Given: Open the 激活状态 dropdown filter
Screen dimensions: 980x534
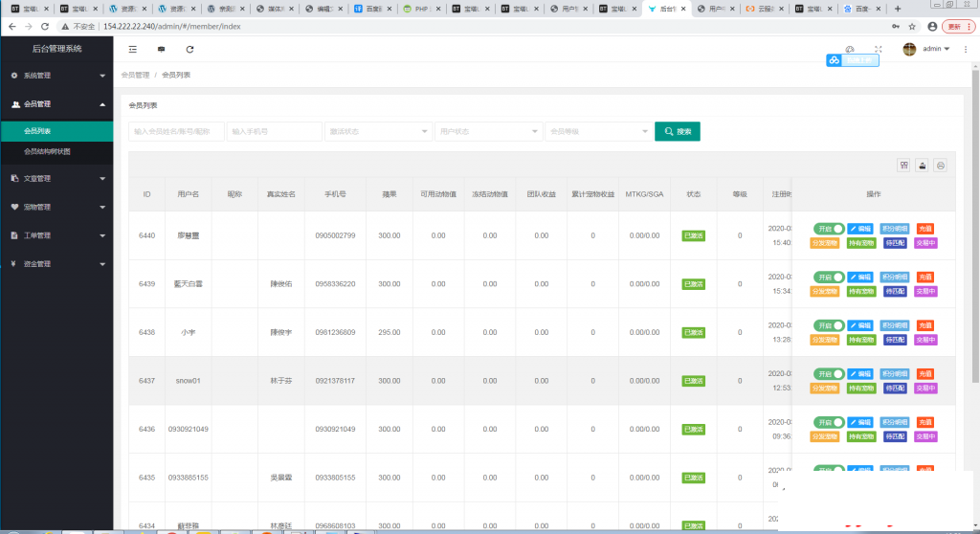Looking at the screenshot, I should pyautogui.click(x=378, y=132).
